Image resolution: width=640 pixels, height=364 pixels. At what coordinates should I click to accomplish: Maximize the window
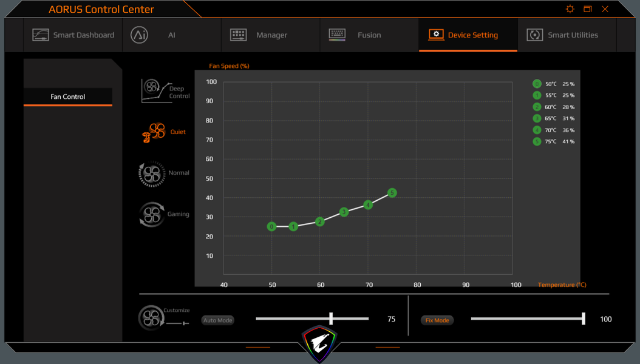[x=587, y=9]
